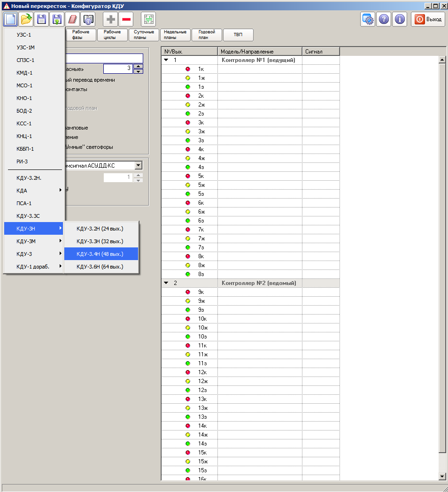Open the book with info badge icon
The image size is (448, 492).
pos(88,19)
